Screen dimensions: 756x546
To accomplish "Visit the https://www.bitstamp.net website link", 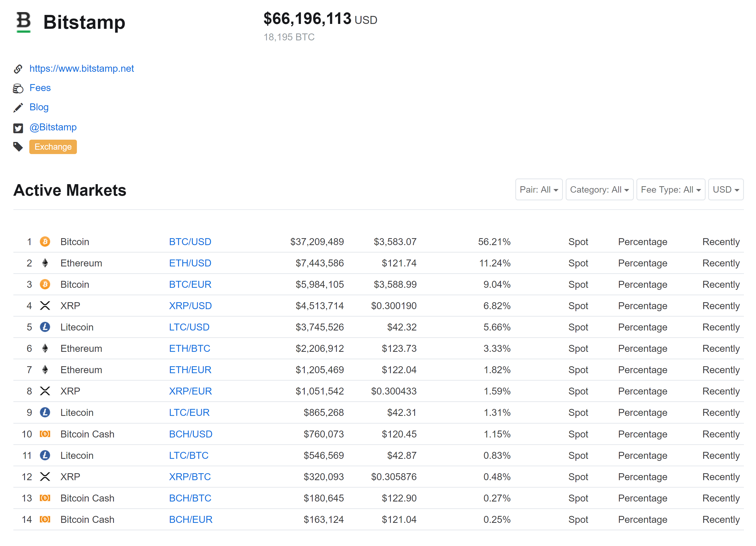I will point(82,68).
